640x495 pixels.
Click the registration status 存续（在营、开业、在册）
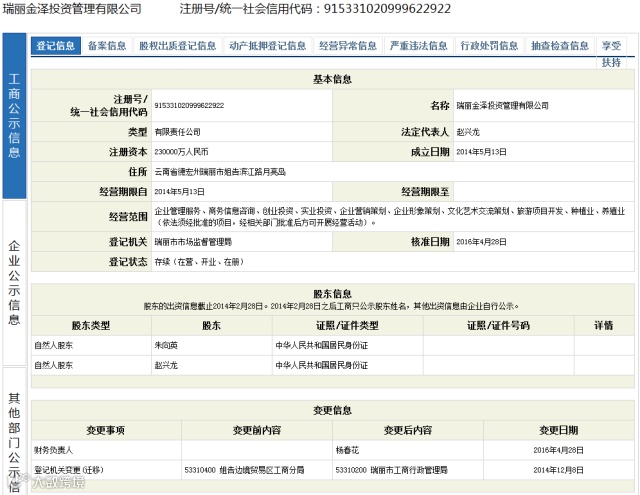click(199, 262)
